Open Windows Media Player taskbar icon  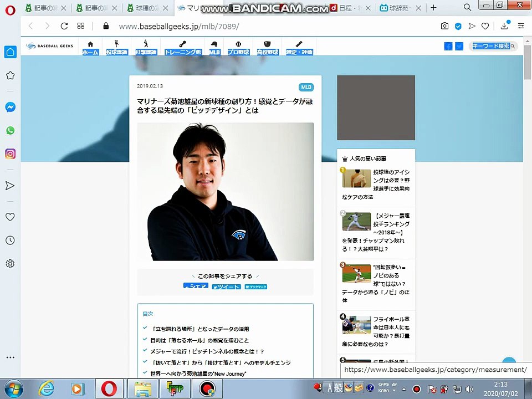point(78,389)
